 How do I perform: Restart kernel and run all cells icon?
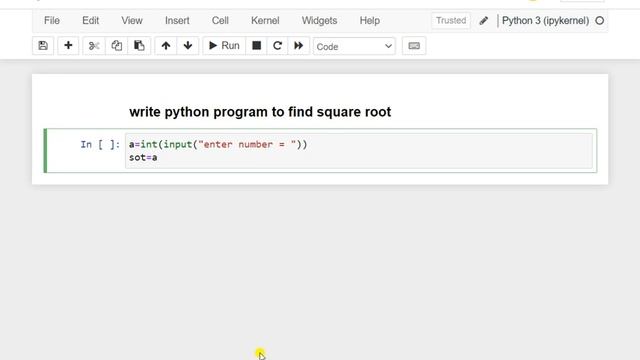pyautogui.click(x=299, y=46)
